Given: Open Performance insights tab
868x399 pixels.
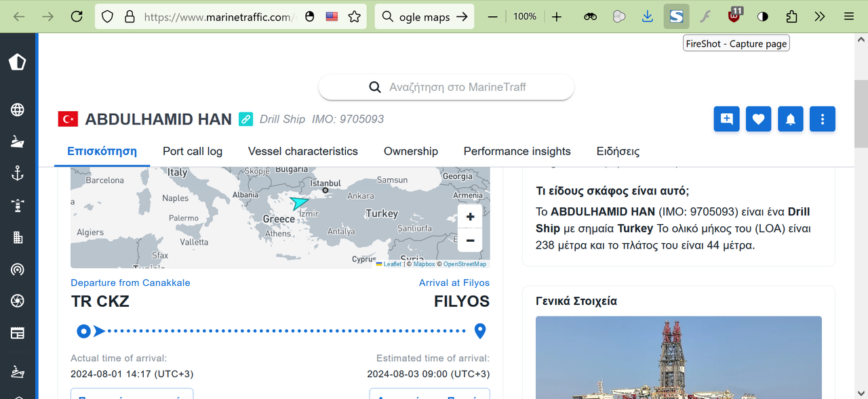Looking at the screenshot, I should (x=517, y=151).
